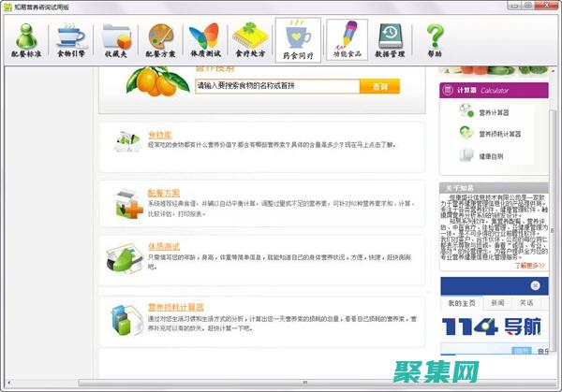Image resolution: width=562 pixels, height=392 pixels.
Task: Follow the 配餐方案 heading link
Action: (163, 192)
